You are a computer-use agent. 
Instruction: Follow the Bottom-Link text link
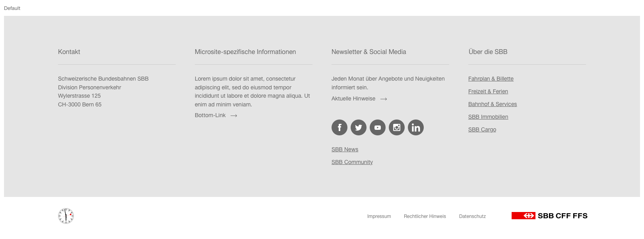[210, 115]
